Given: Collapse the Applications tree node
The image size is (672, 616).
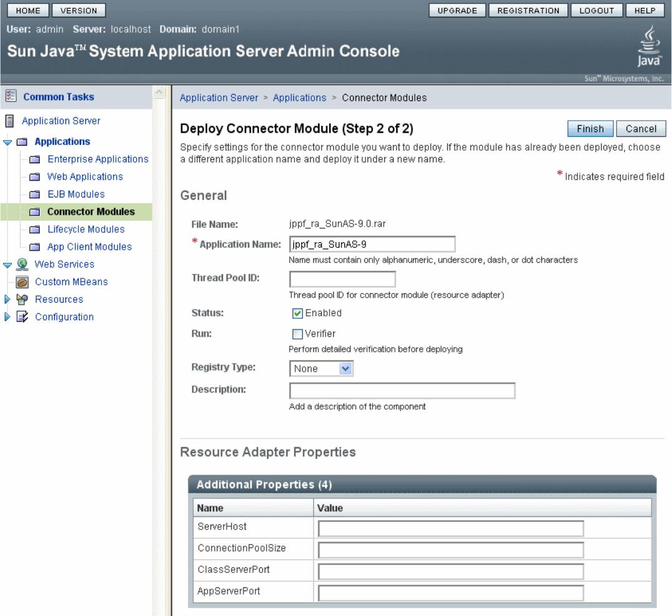Looking at the screenshot, I should click(7, 142).
